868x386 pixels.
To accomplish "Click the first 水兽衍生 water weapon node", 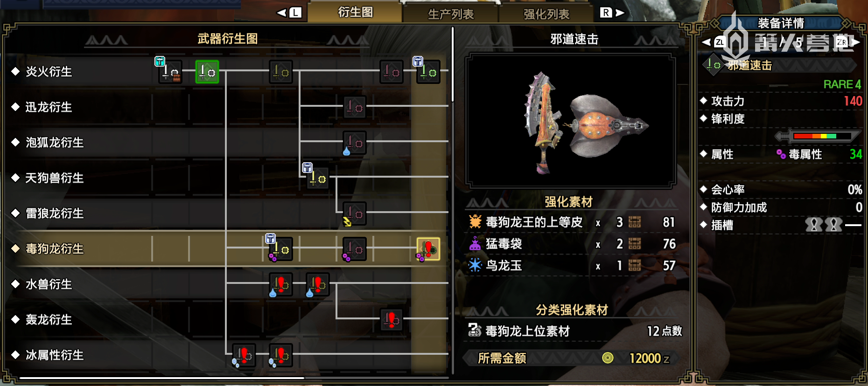I will click(x=281, y=284).
